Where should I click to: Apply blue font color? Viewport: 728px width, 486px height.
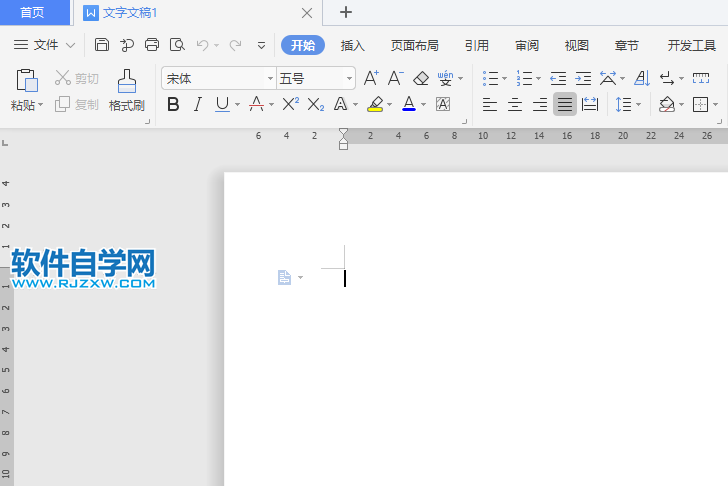tap(409, 104)
